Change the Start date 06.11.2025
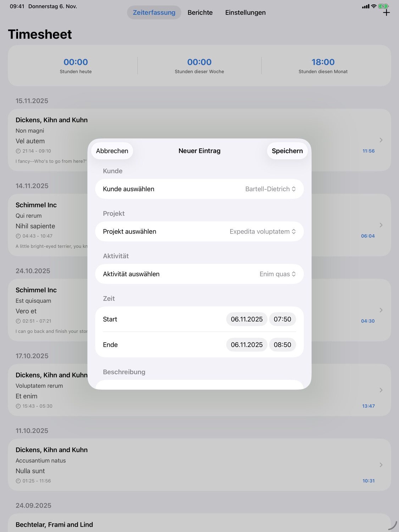 [x=247, y=319]
